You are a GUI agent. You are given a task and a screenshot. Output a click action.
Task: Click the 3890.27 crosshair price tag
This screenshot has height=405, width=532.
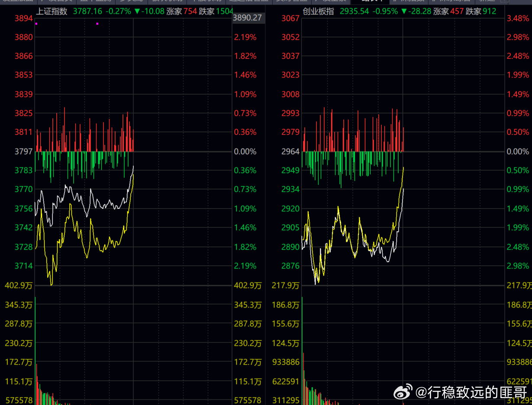pos(248,18)
